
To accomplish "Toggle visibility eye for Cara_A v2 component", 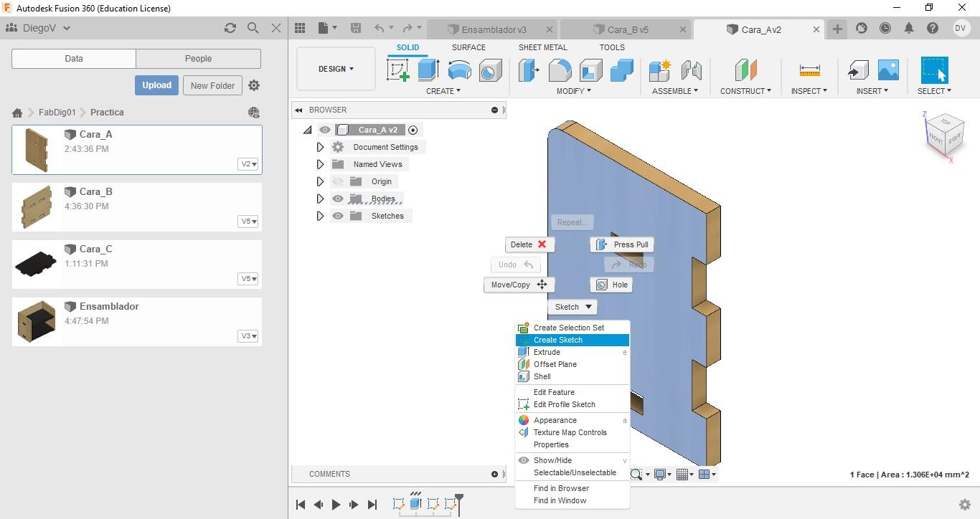I will pyautogui.click(x=325, y=130).
